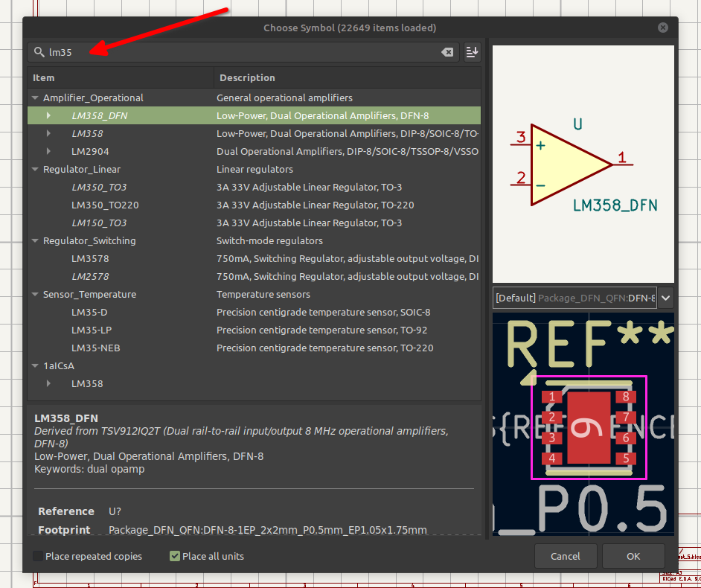The image size is (701, 588).
Task: Expand LM358 under 1aICsA library
Action: 48,383
